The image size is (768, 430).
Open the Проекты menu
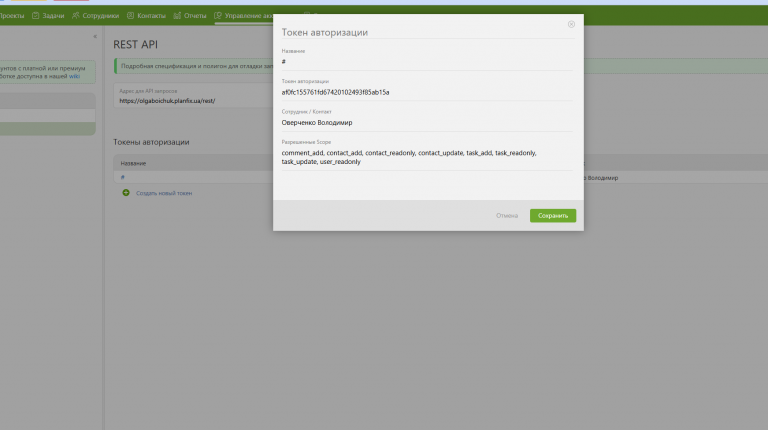(12, 16)
